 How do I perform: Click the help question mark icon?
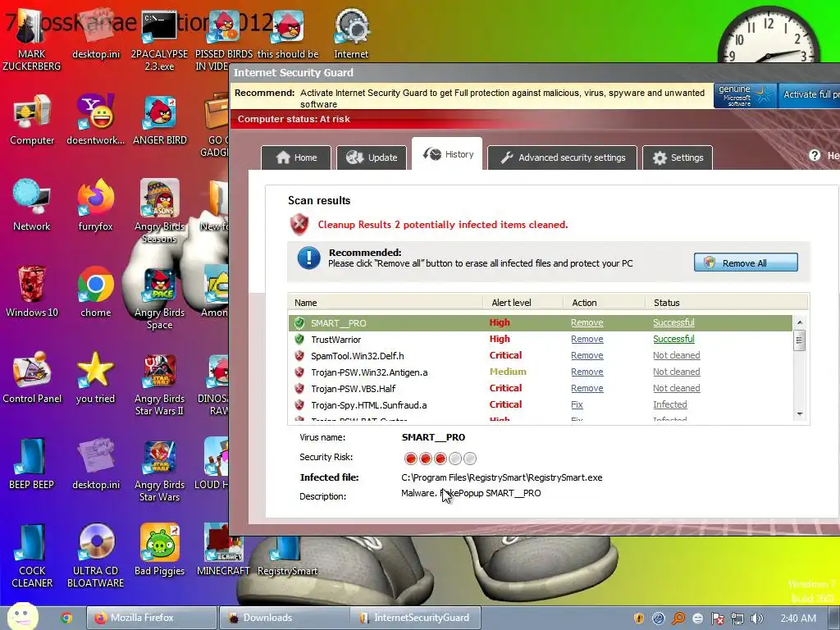coord(815,155)
